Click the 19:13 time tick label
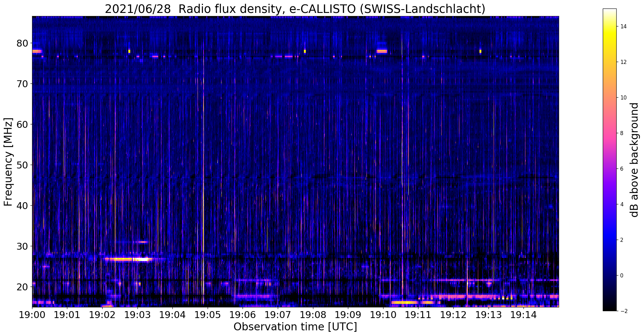This screenshot has height=336, width=644. [488, 315]
